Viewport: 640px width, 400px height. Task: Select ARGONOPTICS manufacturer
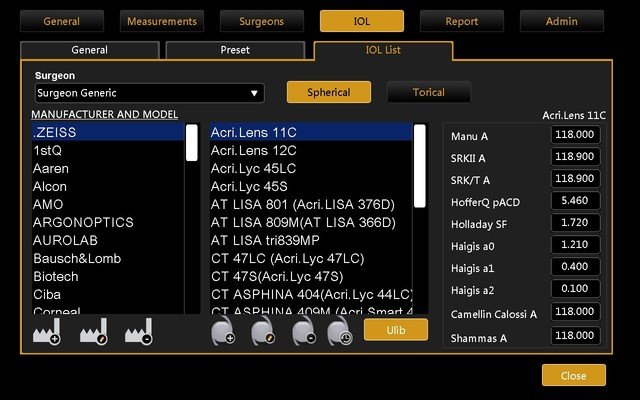[108, 222]
